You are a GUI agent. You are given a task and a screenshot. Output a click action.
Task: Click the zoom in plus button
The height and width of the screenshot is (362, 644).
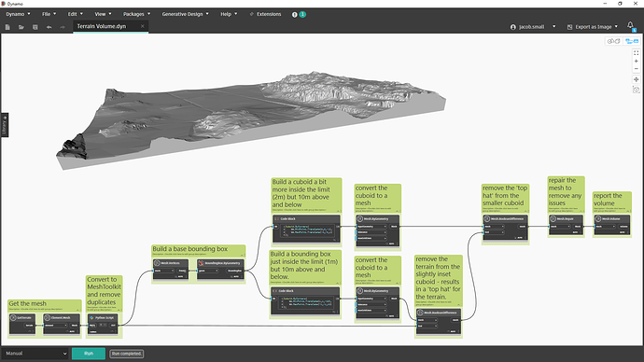click(637, 62)
